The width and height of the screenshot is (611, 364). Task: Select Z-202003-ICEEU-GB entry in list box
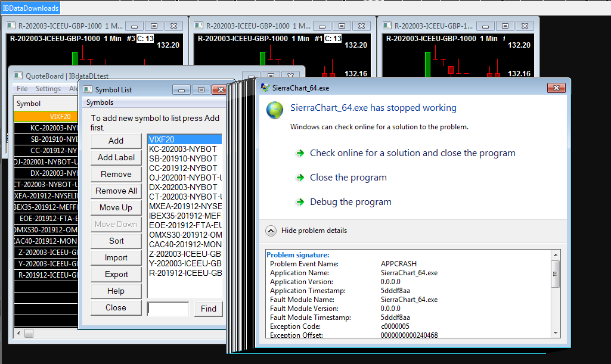click(x=185, y=254)
